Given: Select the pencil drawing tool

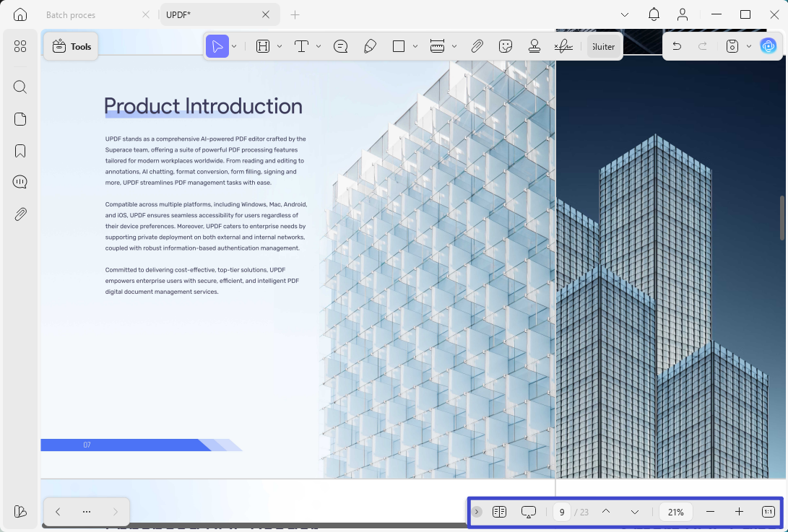Looking at the screenshot, I should [370, 47].
